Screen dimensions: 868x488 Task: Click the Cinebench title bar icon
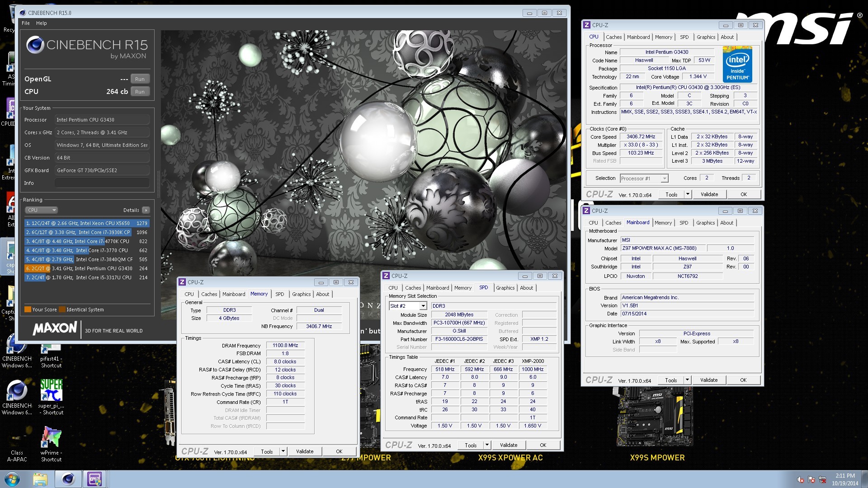point(22,13)
